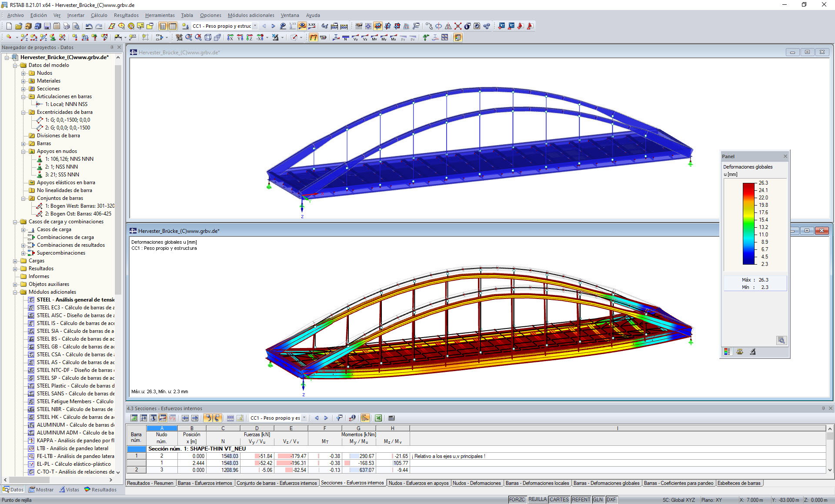Open the Herramientas menu
Viewport: 835px width, 504px height.
point(160,15)
